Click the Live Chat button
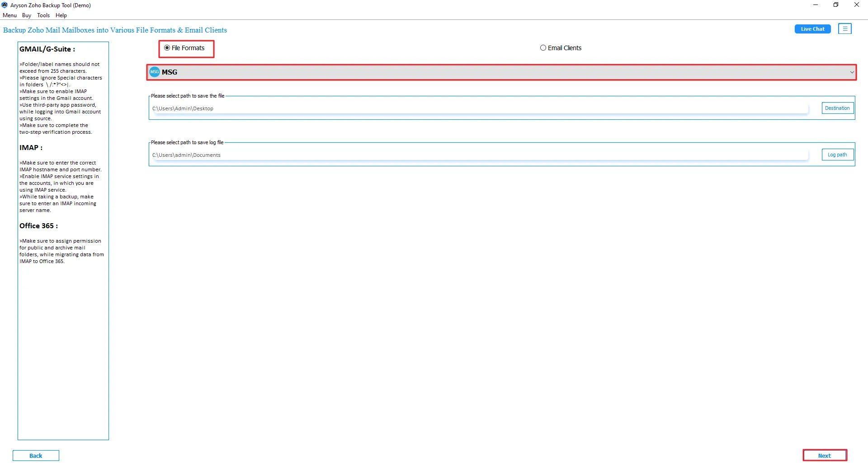 (x=812, y=29)
